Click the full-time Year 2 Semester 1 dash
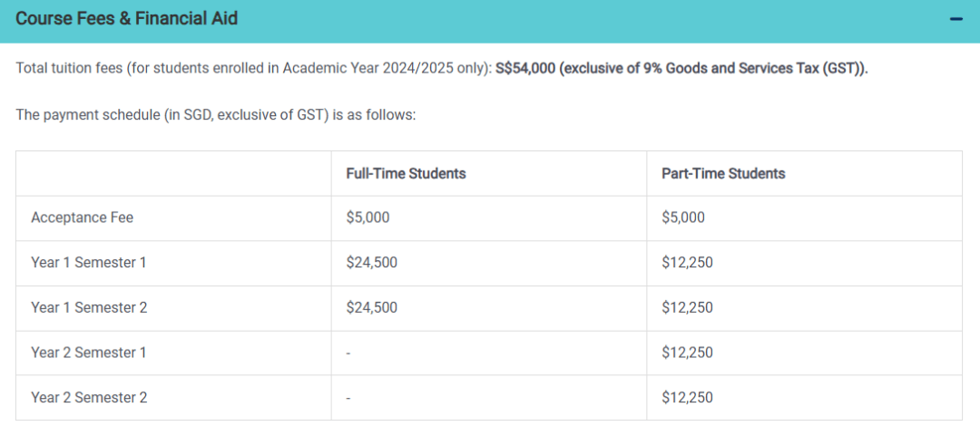 348,353
